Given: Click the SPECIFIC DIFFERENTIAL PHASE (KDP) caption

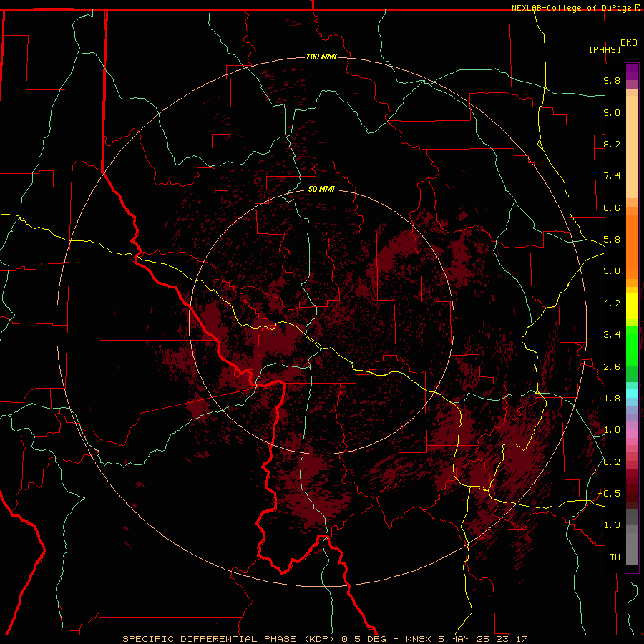Looking at the screenshot, I should tap(230, 639).
